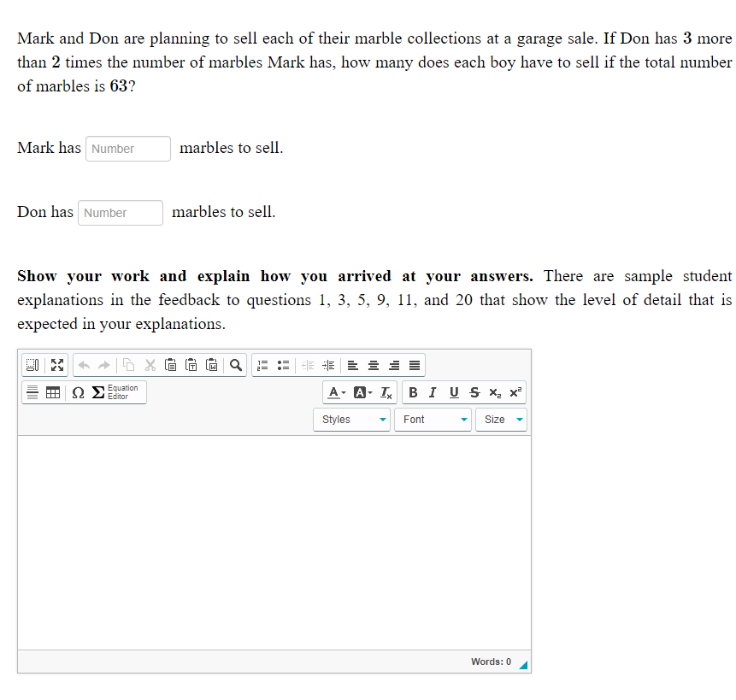The height and width of the screenshot is (700, 736).
Task: Click Paste as plain text icon
Action: (x=191, y=365)
